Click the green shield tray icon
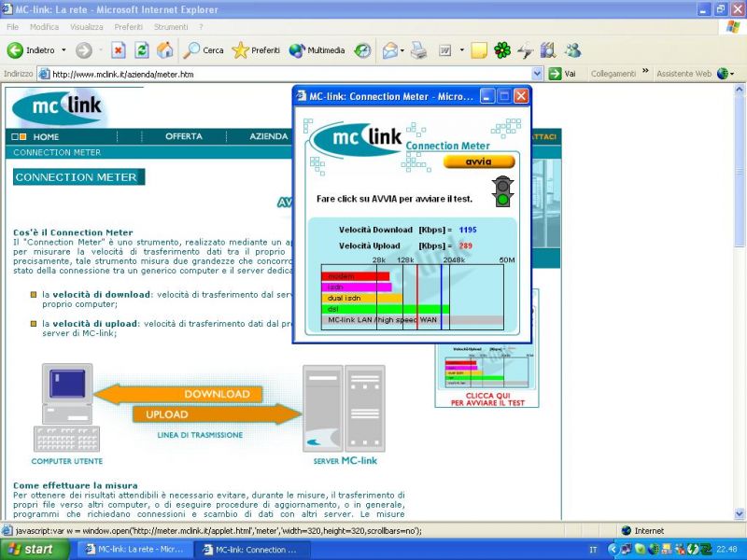Image resolution: width=747 pixels, height=560 pixels. (641, 550)
